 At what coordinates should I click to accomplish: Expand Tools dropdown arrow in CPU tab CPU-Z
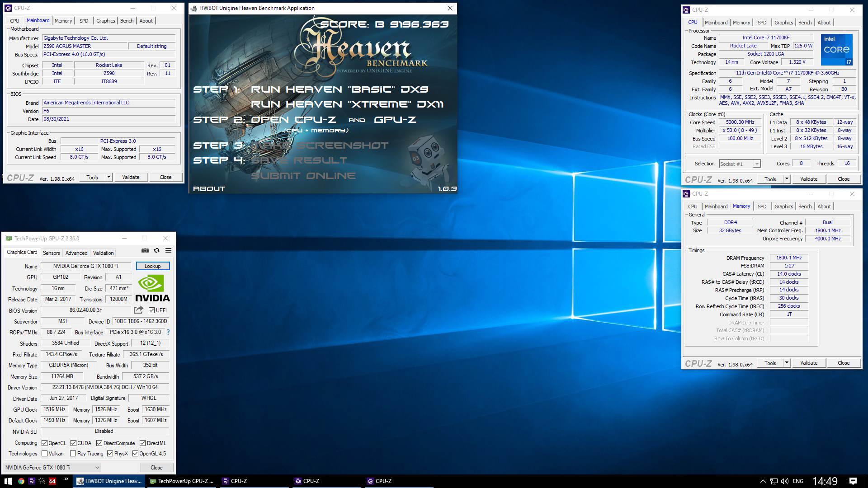coord(787,179)
